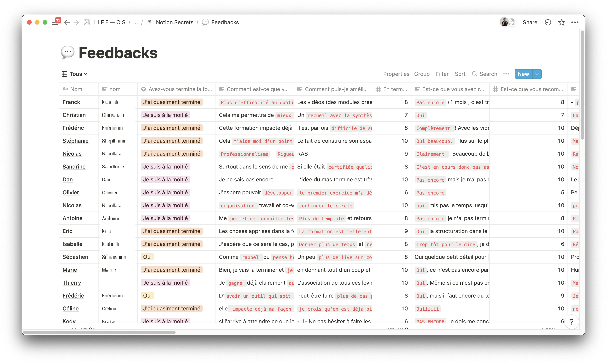Open the sidebar menu hamburger icon

[x=55, y=22]
